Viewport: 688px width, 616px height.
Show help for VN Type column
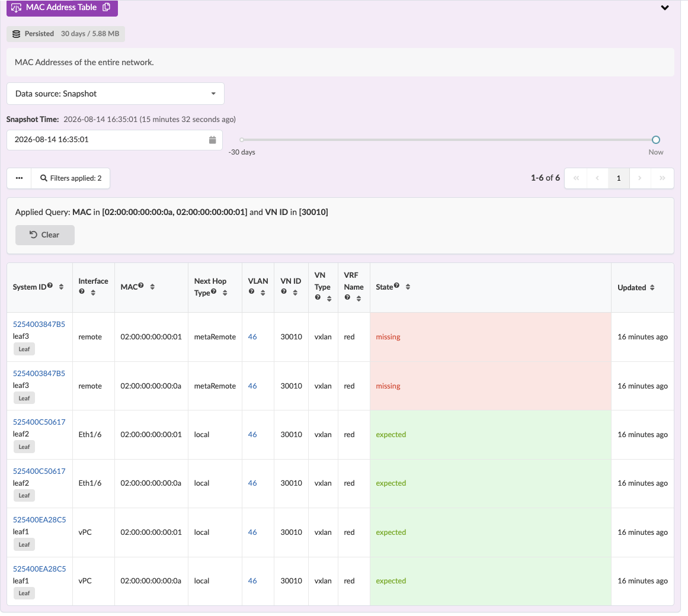click(318, 297)
